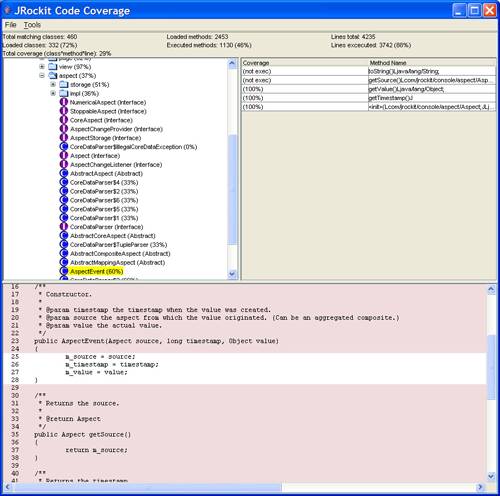Select StoppableAspect (Interface) in tree

(108, 111)
